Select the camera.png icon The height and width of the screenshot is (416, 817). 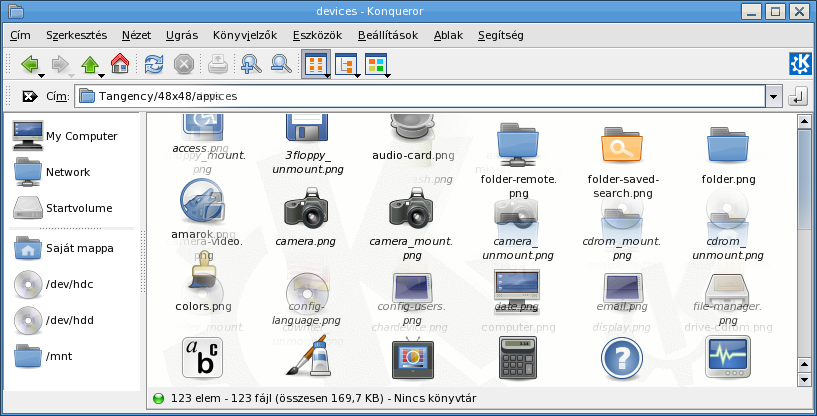pyautogui.click(x=306, y=209)
